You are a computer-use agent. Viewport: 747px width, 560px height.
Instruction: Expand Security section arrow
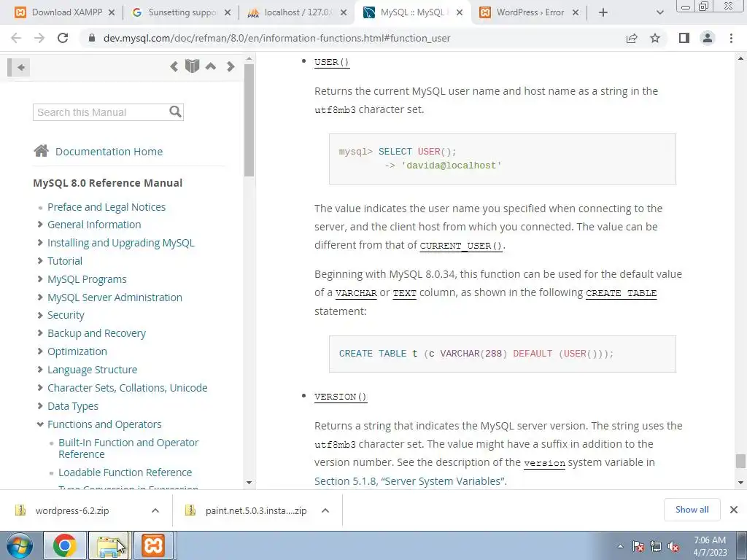pos(40,315)
